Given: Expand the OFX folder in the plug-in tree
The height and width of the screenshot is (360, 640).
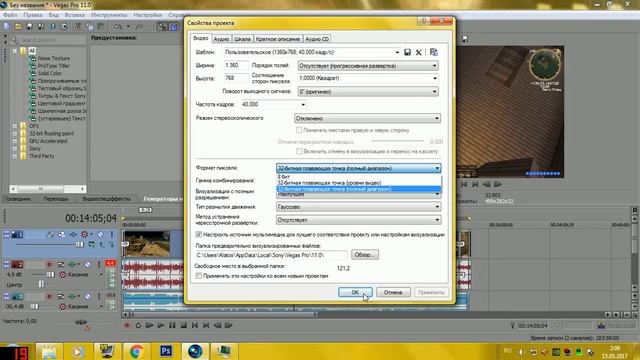Looking at the screenshot, I should point(15,126).
